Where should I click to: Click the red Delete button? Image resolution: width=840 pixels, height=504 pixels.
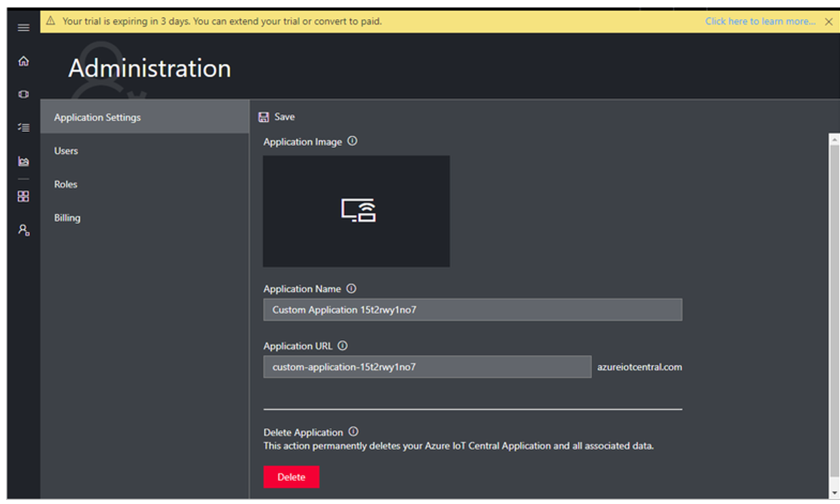[x=291, y=477]
